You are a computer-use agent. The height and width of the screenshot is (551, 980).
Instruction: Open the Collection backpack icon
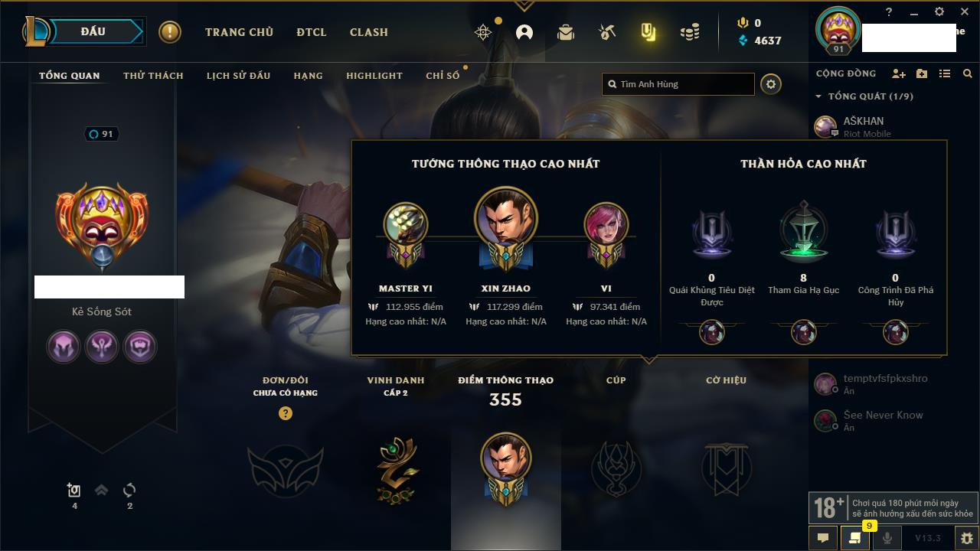[x=566, y=32]
